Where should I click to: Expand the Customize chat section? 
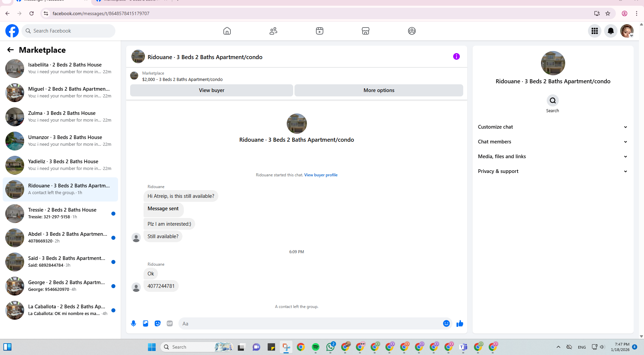click(x=552, y=127)
